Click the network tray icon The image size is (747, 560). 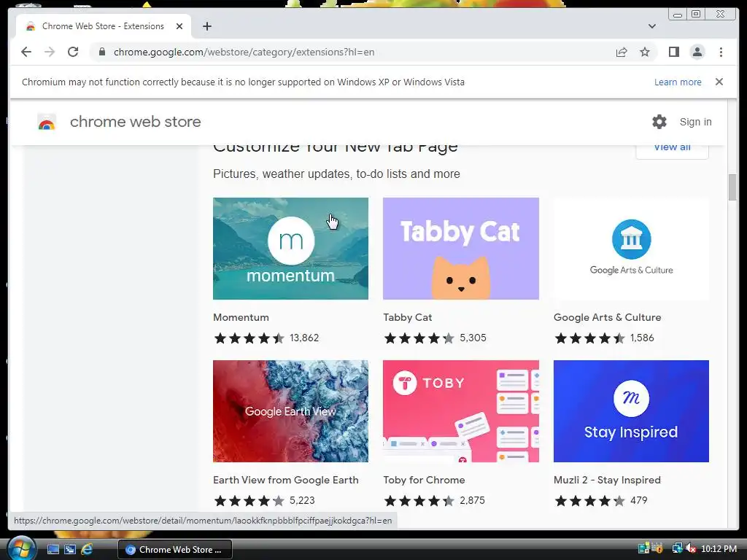pyautogui.click(x=677, y=548)
